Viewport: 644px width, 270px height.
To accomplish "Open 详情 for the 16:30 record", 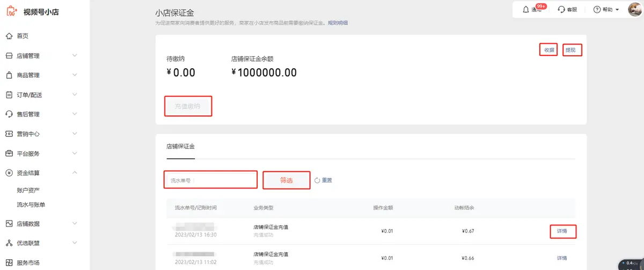I will click(x=562, y=231).
